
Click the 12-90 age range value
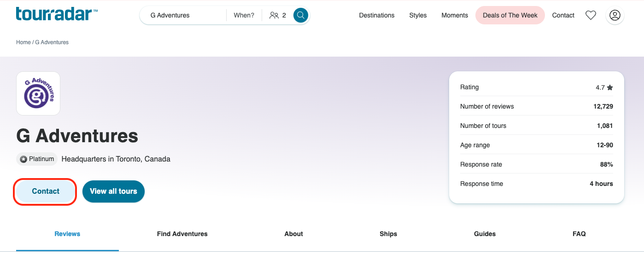click(605, 145)
